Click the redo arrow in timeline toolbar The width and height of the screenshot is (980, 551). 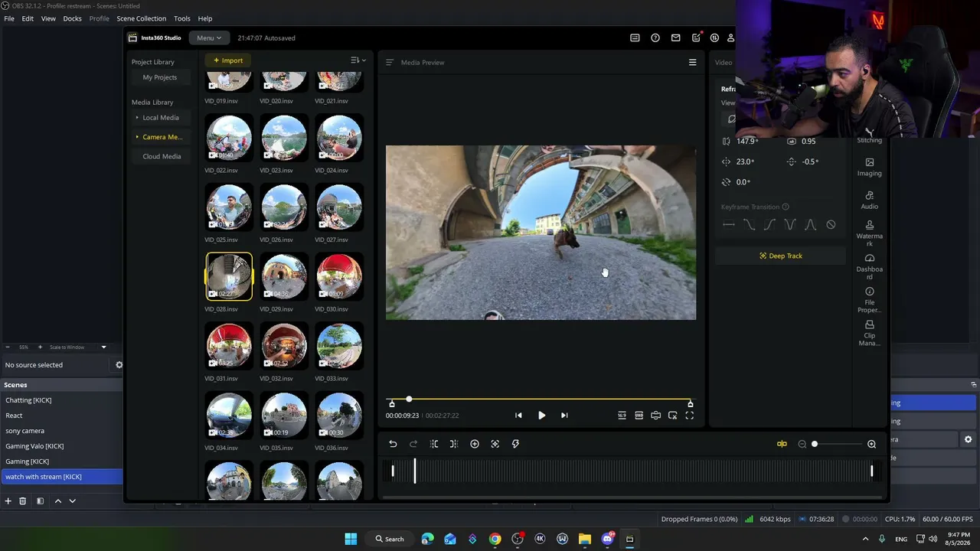413,444
